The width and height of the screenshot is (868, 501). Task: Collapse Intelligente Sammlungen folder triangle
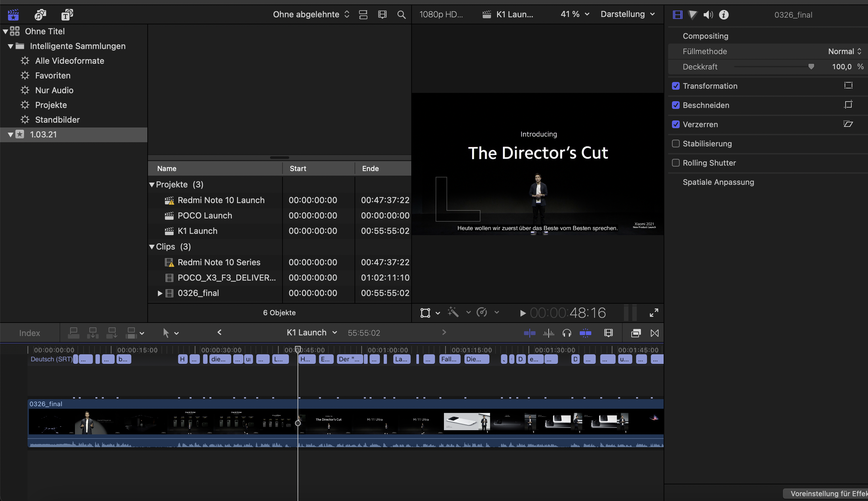(x=11, y=46)
